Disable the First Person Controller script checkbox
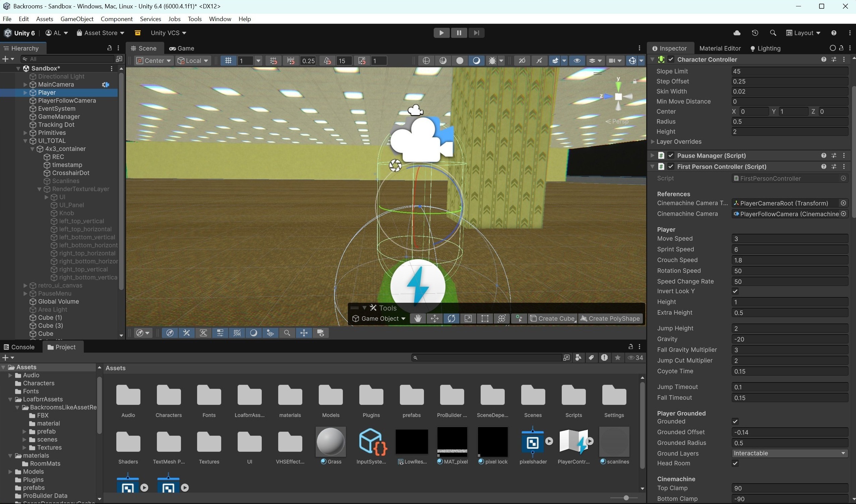This screenshot has height=504, width=856. 671,166
